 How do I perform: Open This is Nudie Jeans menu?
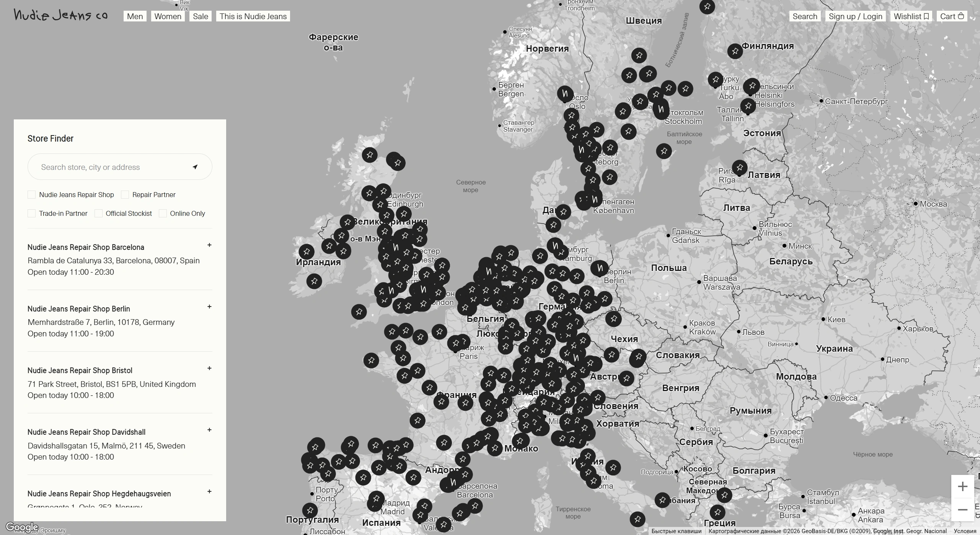coord(253,16)
